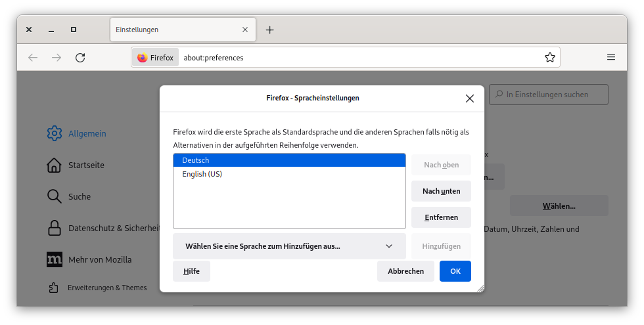Click the dialog resize grip corner
644x325 pixels.
pos(480,288)
